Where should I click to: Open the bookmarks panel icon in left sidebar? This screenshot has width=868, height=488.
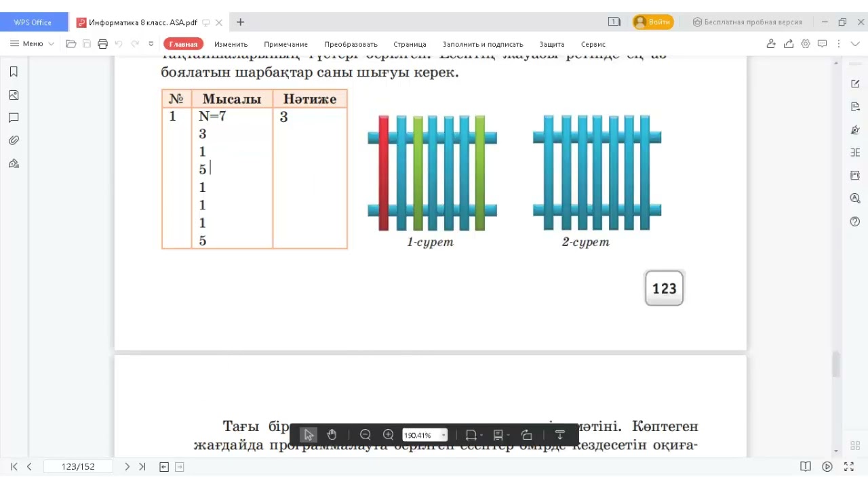coord(14,72)
